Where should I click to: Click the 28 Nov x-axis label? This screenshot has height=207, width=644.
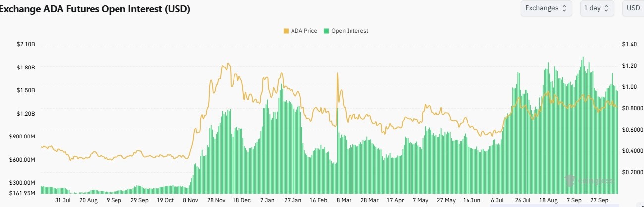pos(217,200)
